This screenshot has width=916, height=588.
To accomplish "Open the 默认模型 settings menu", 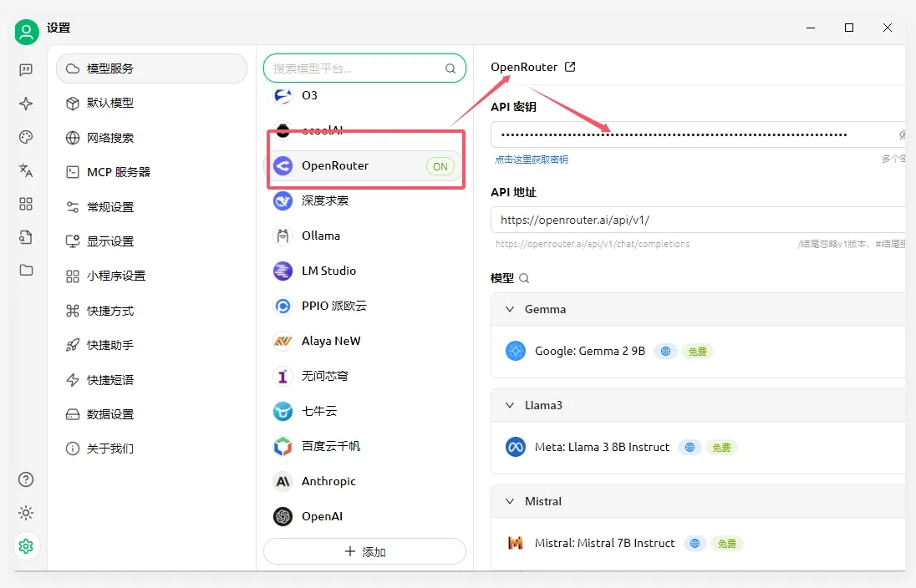I will point(110,103).
